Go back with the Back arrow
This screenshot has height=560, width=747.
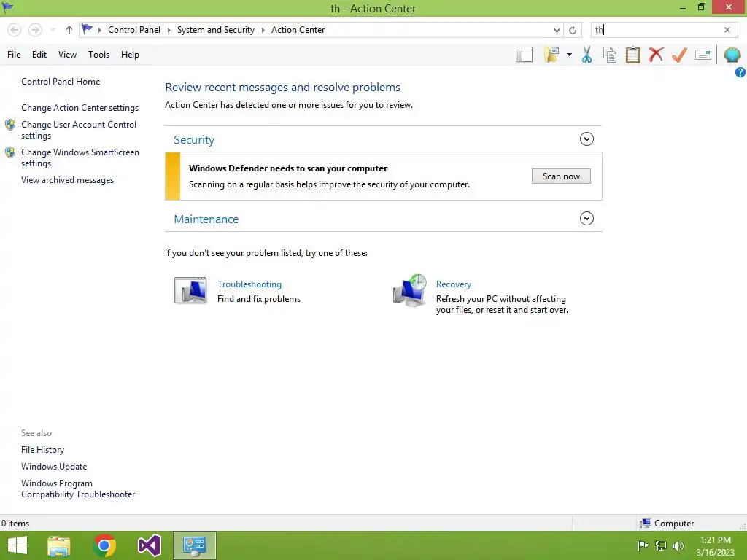point(15,30)
